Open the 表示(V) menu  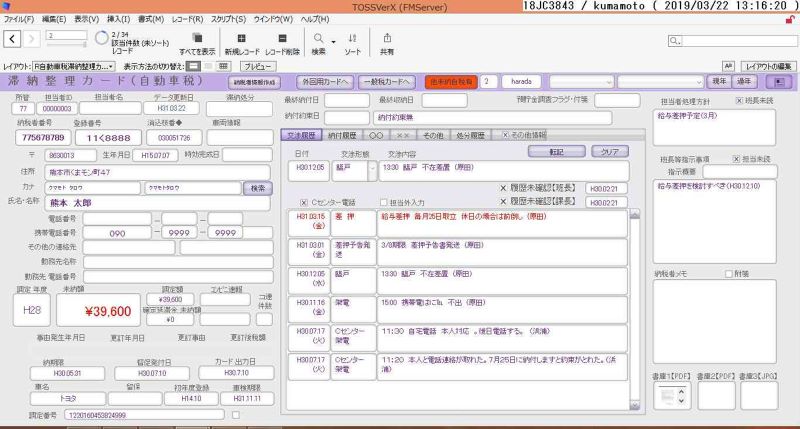tap(87, 19)
